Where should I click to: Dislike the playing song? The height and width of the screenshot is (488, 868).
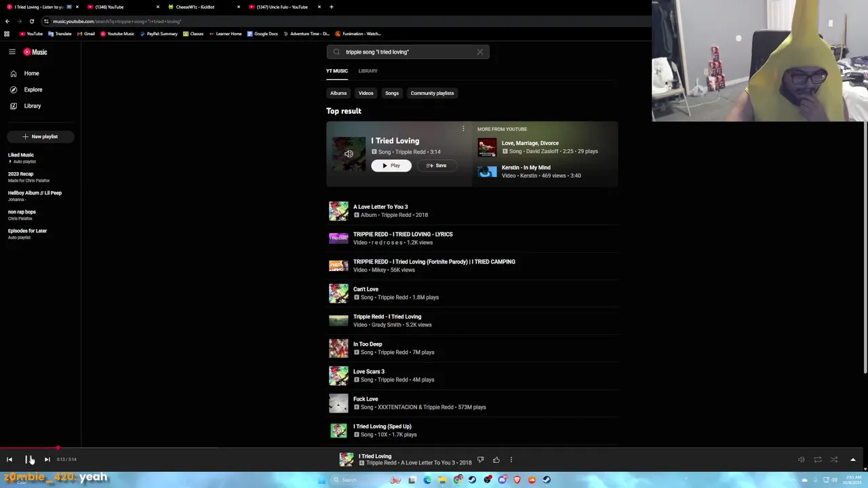[x=480, y=460]
